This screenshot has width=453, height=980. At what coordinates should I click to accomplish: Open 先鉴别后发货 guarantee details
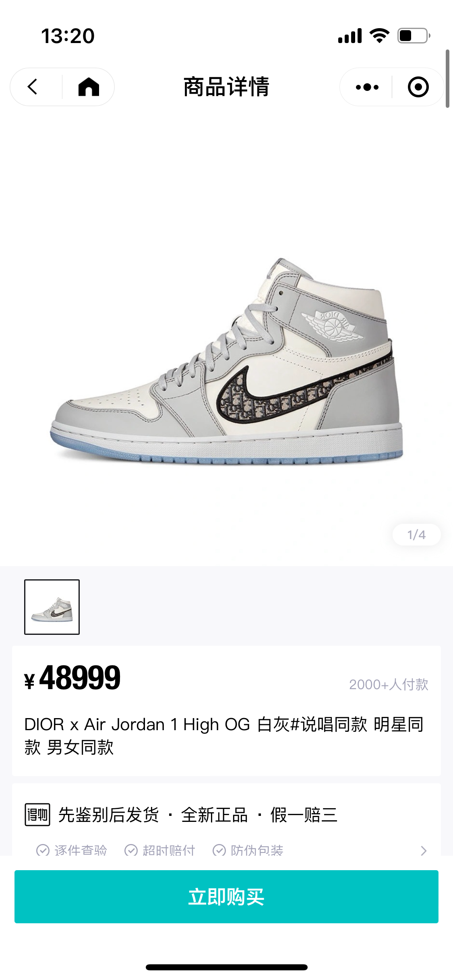(x=109, y=815)
